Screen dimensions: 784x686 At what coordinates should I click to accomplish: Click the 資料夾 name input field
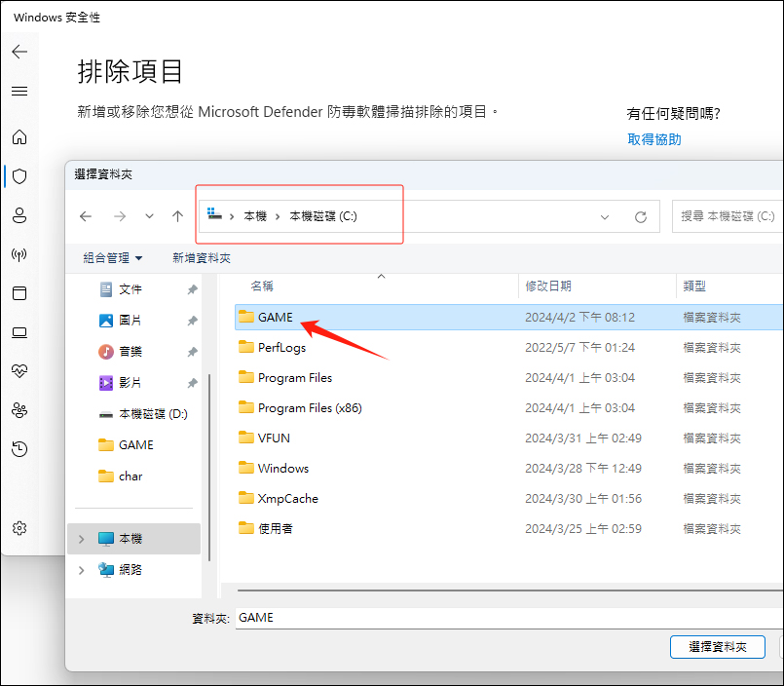(509, 618)
